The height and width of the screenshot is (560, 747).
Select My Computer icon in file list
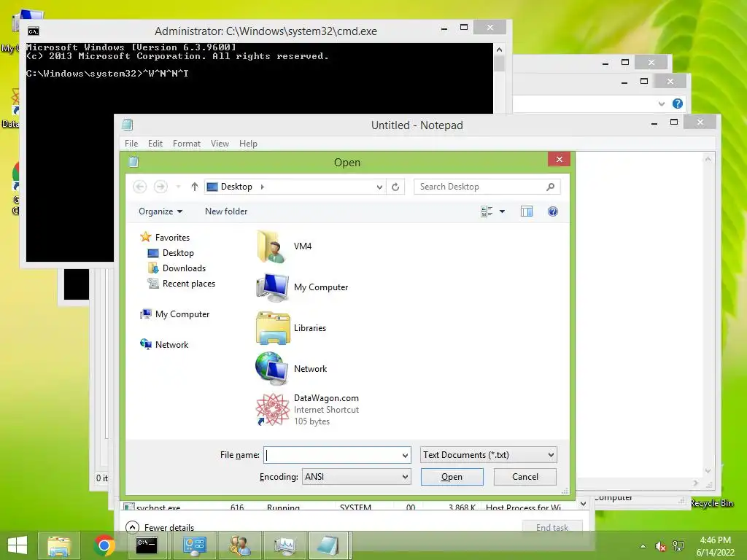(272, 287)
